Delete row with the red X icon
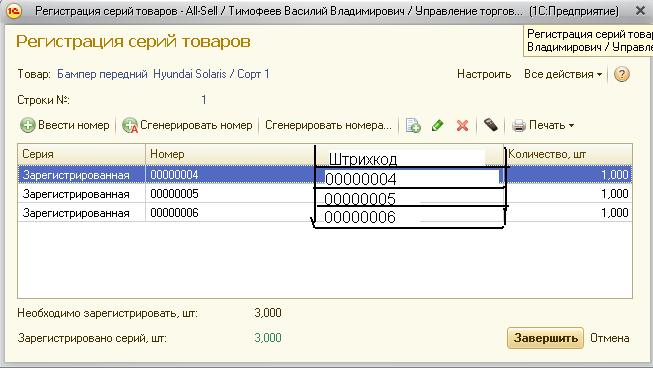 click(462, 125)
